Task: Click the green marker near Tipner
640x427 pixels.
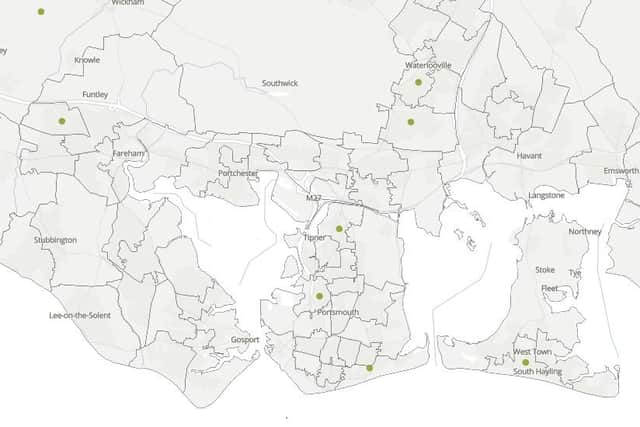Action: click(339, 229)
